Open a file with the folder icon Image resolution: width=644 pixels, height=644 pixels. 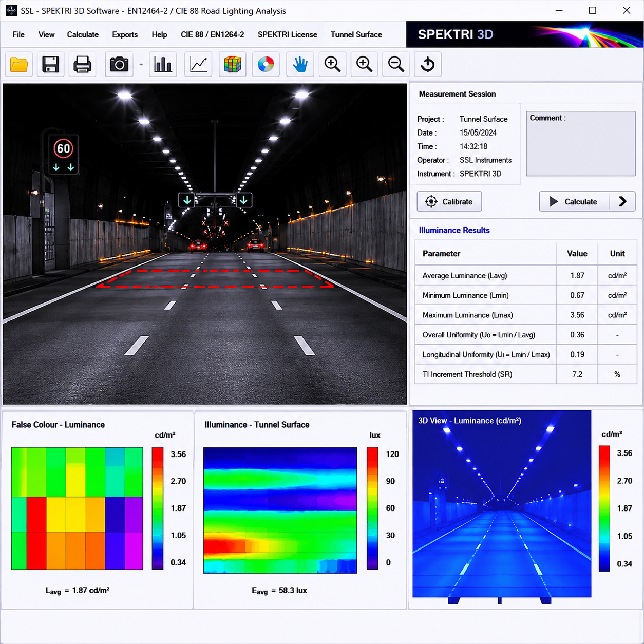[19, 64]
